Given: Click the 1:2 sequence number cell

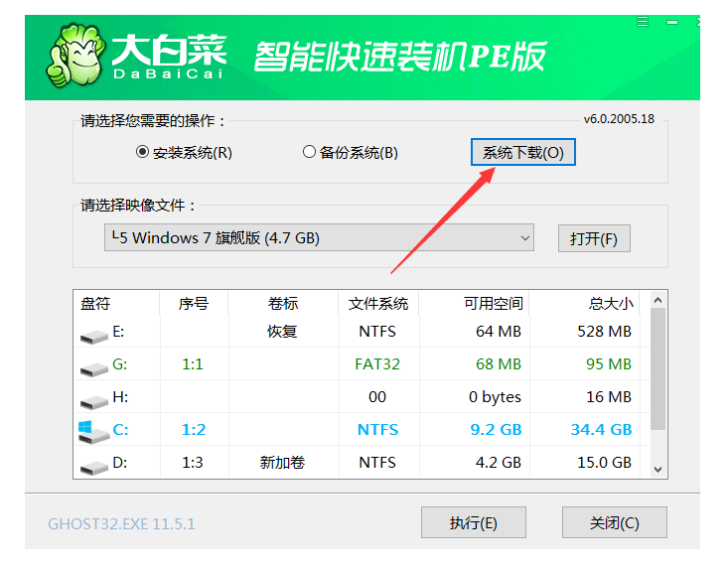Looking at the screenshot, I should pos(193,430).
